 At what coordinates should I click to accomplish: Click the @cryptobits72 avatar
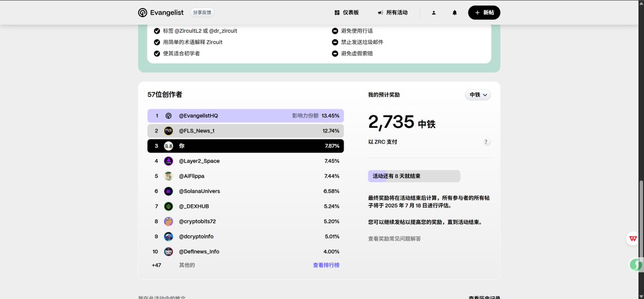coord(169,221)
